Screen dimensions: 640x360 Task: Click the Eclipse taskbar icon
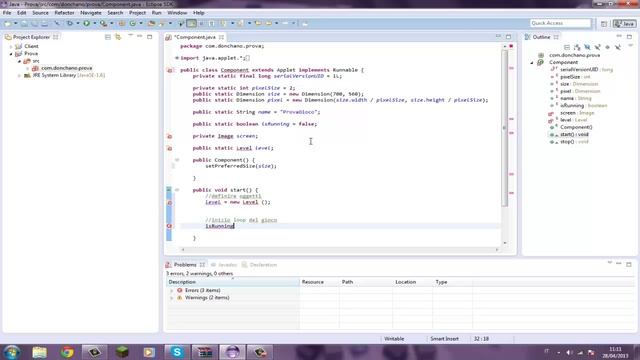[x=232, y=352]
